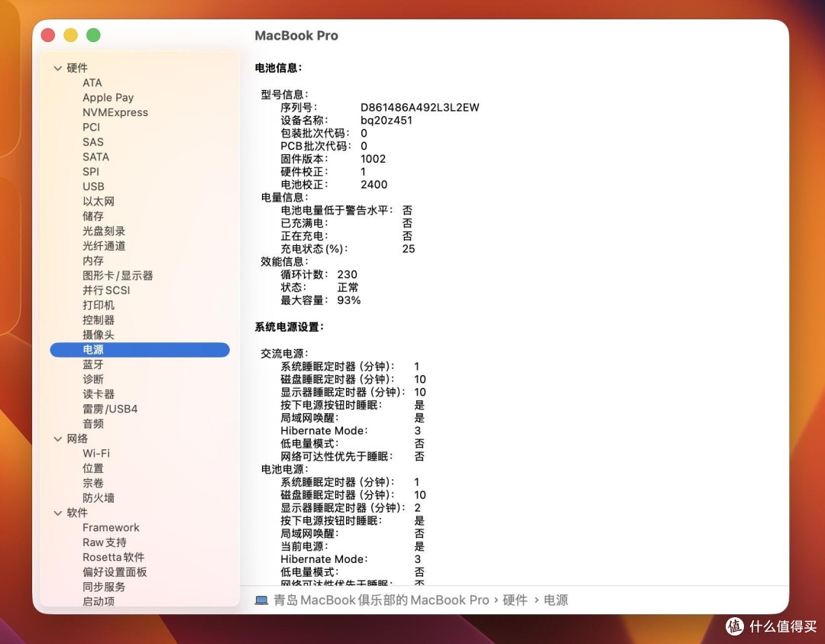Click the 系统电源设置 heading
The height and width of the screenshot is (644, 825).
coord(290,327)
